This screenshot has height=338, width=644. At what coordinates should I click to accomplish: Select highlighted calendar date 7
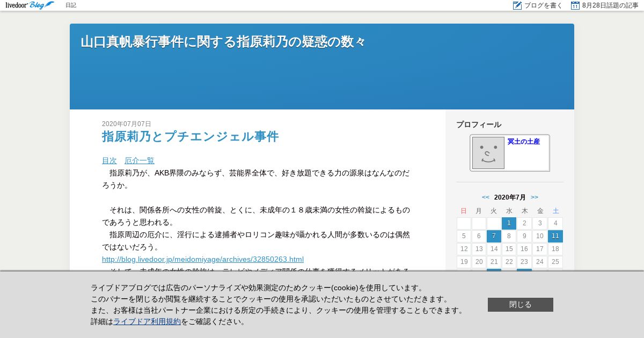click(x=494, y=236)
